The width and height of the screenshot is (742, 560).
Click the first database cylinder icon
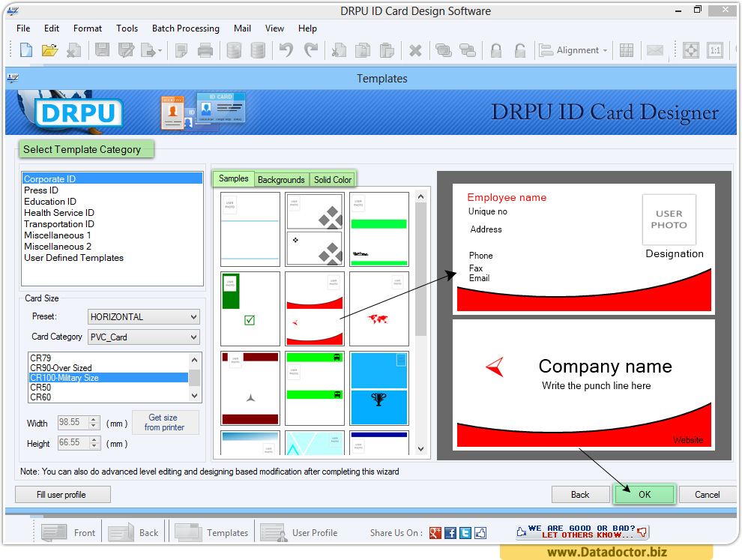[x=234, y=49]
